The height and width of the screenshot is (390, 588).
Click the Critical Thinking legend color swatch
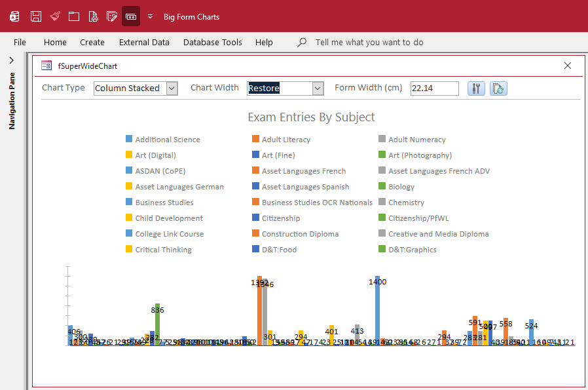coord(129,249)
